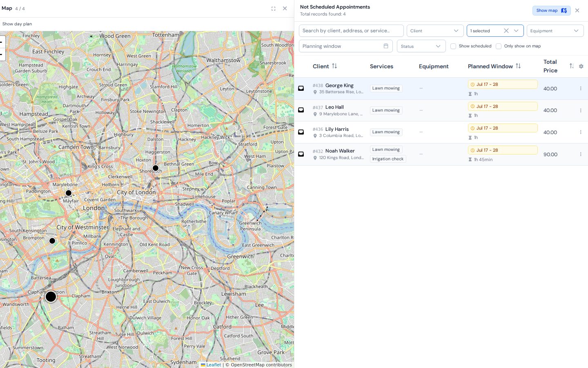Select Noah Walker client name
Image resolution: width=588 pixels, height=368 pixels.
340,151
